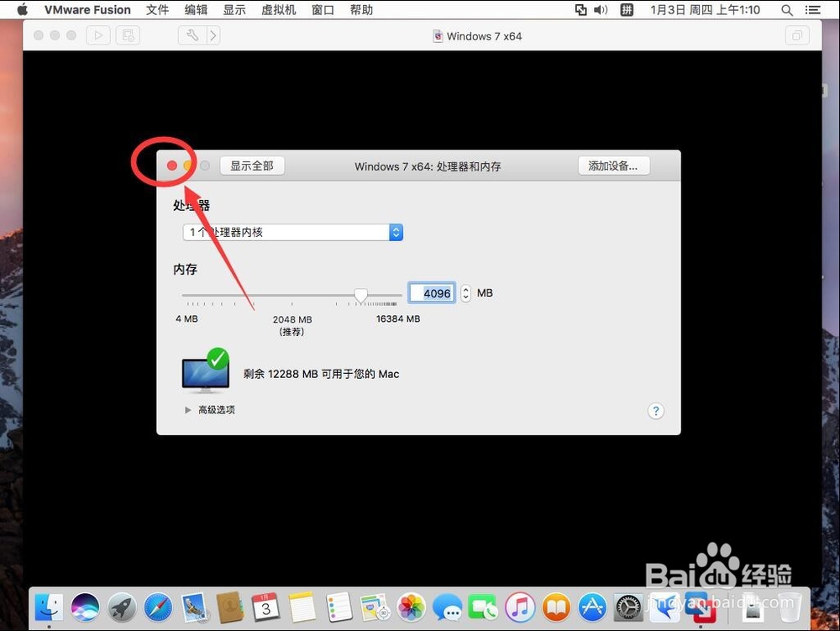840x631 pixels.
Task: Click the 剩余 12288 MB status text
Action: [x=322, y=374]
